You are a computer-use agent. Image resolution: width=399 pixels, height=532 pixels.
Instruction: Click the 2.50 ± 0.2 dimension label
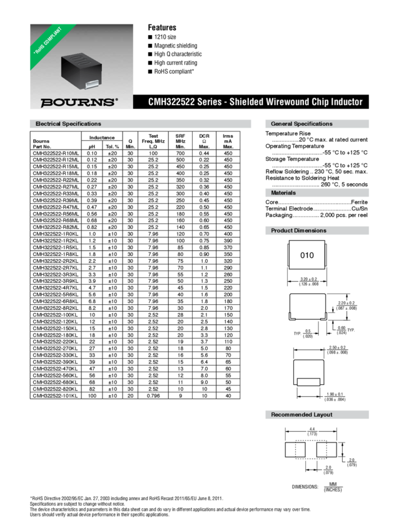[x=337, y=350]
